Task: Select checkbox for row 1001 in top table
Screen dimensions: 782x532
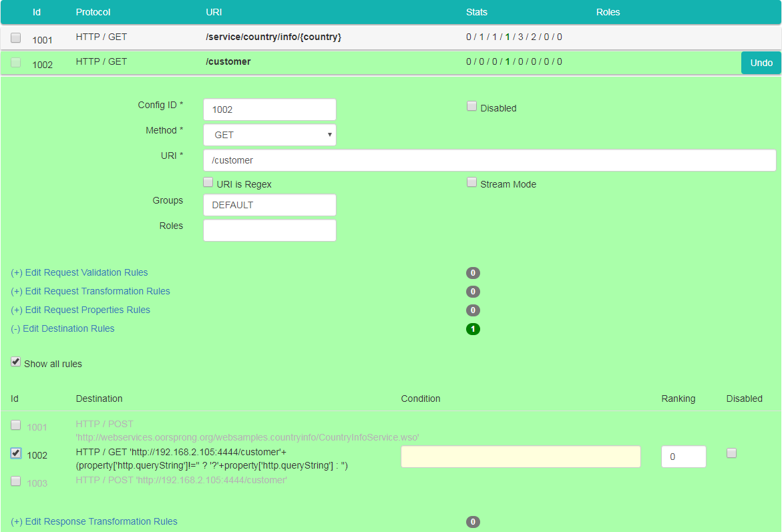Action: (16, 38)
